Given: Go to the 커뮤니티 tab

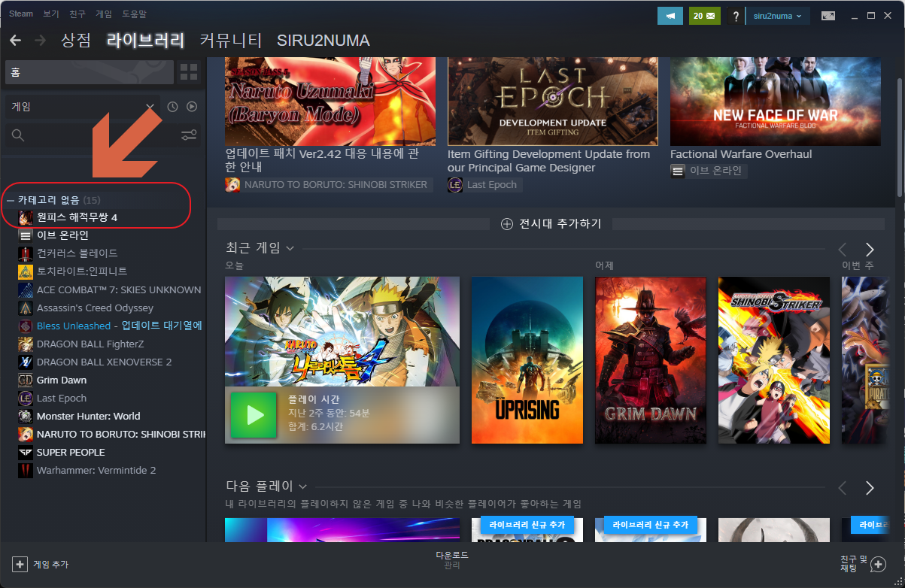Looking at the screenshot, I should tap(231, 40).
